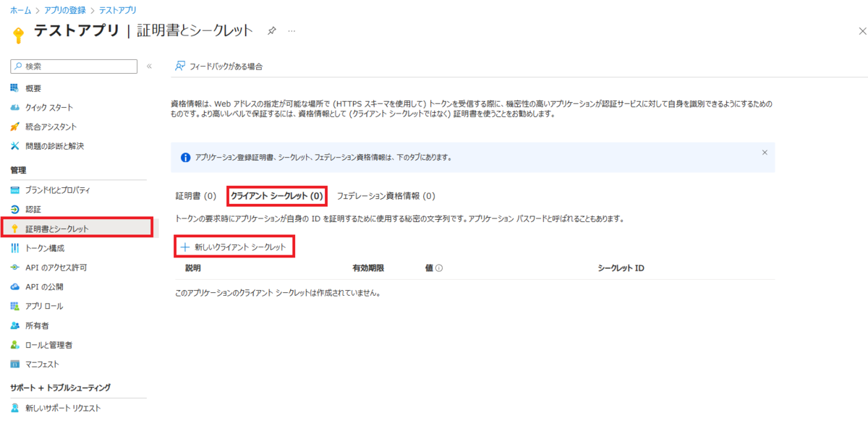The image size is (868, 444).
Task: Switch to the 証明書 tab
Action: click(197, 195)
